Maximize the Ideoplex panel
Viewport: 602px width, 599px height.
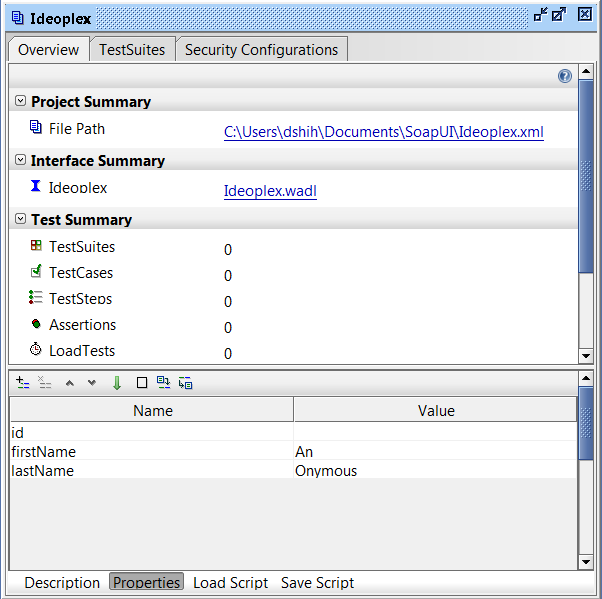[x=559, y=15]
